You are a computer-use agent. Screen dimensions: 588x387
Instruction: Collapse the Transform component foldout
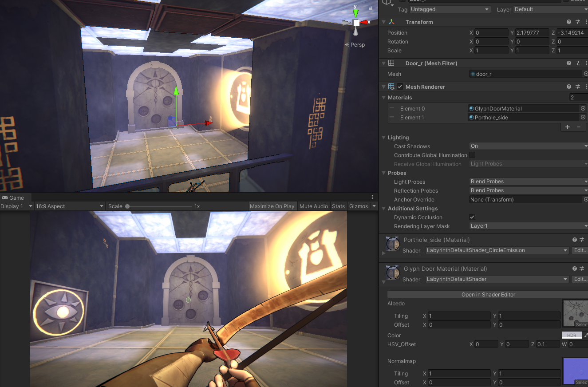tap(384, 22)
